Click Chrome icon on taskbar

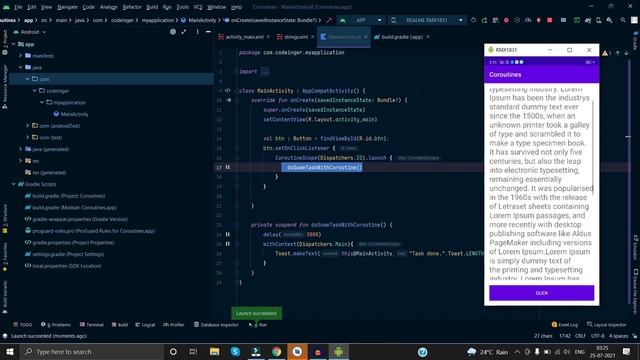276,351
